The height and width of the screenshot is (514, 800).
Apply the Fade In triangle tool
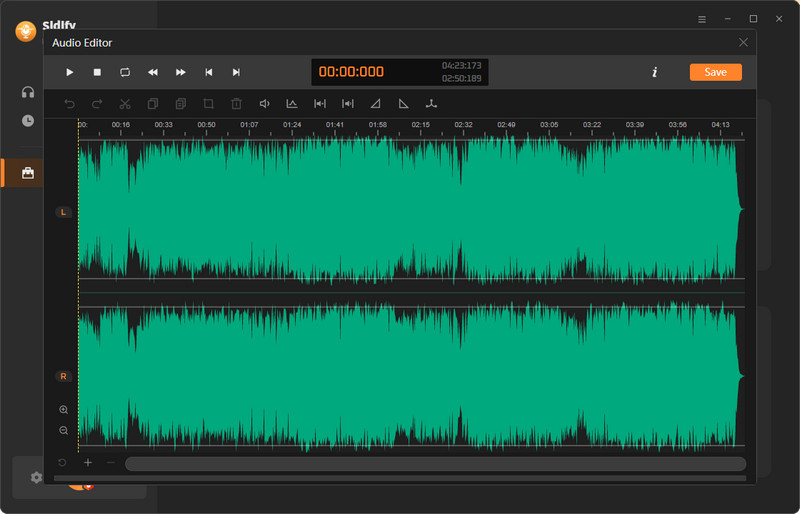click(376, 104)
